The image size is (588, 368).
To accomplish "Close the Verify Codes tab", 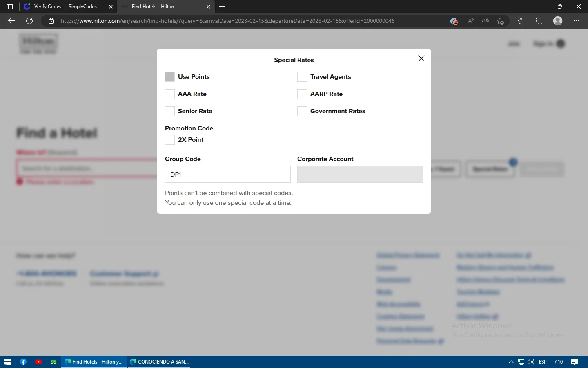I will pos(111,7).
